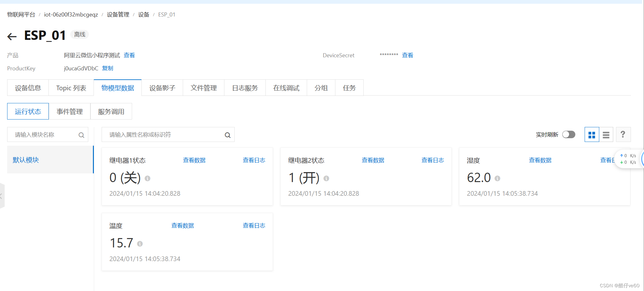
Task: Switch to the 在线调试 tab
Action: tap(286, 87)
